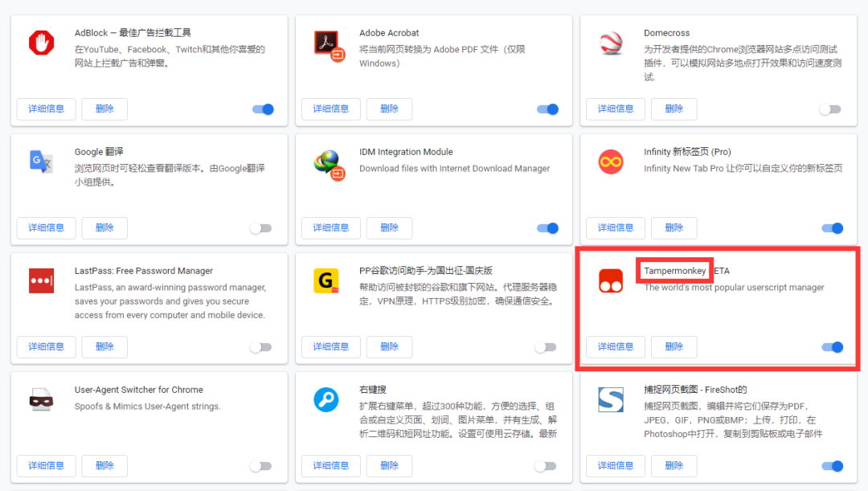Turn off the FireShot extension toggle
Viewport: 868px width, 491px height.
click(833, 466)
